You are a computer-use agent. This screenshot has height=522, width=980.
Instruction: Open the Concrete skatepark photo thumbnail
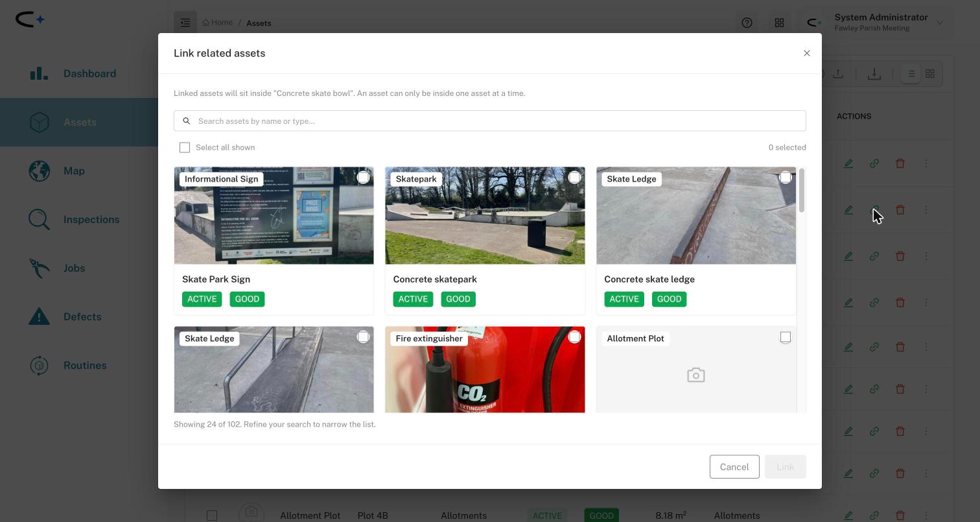pyautogui.click(x=485, y=216)
